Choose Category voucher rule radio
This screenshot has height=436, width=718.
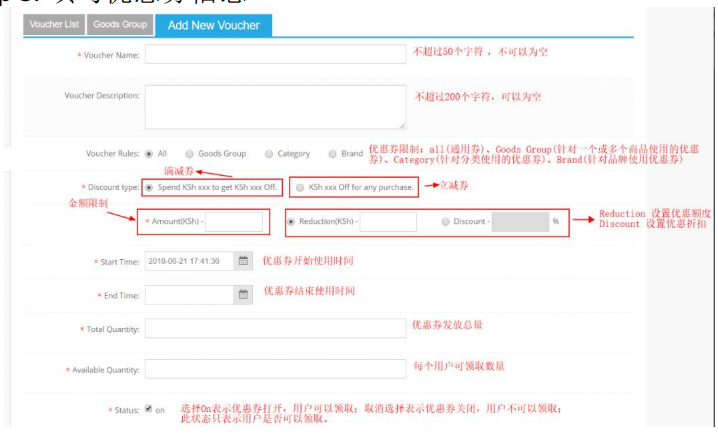click(269, 154)
